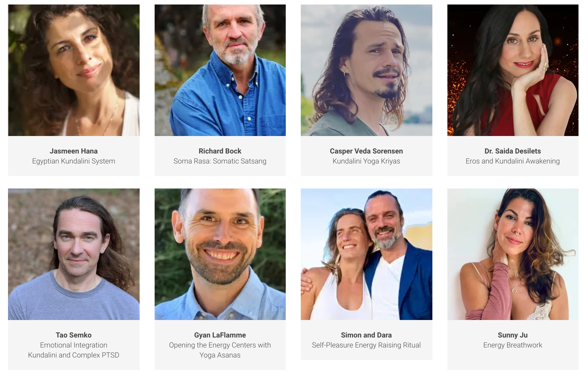Click Tao Semko's headshot photo
This screenshot has width=588, height=378.
[74, 254]
